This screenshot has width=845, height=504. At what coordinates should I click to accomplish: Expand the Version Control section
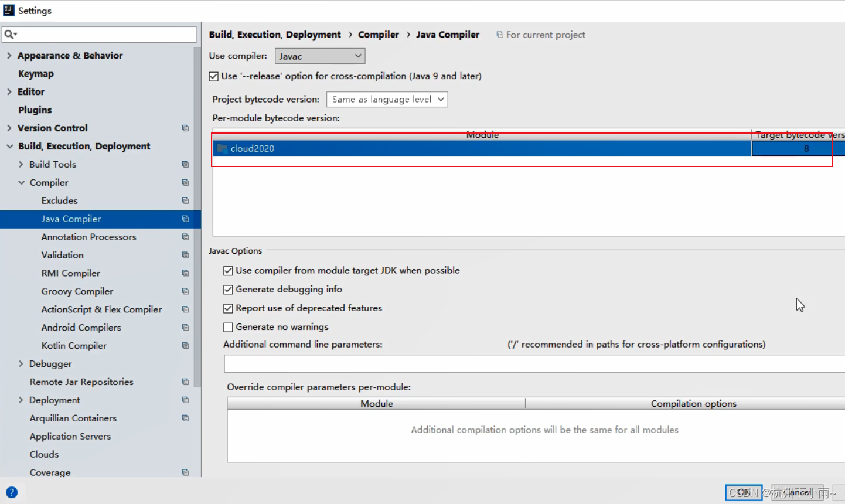click(x=9, y=128)
